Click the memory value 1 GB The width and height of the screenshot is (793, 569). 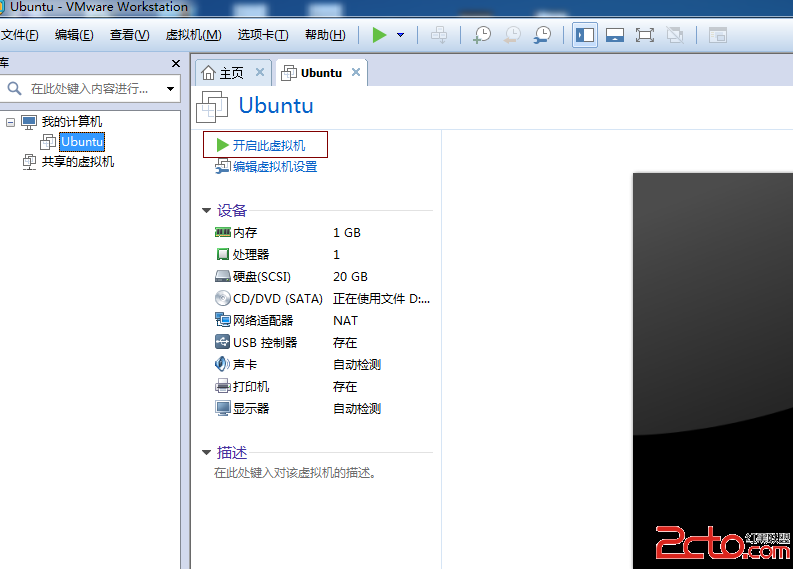point(347,233)
